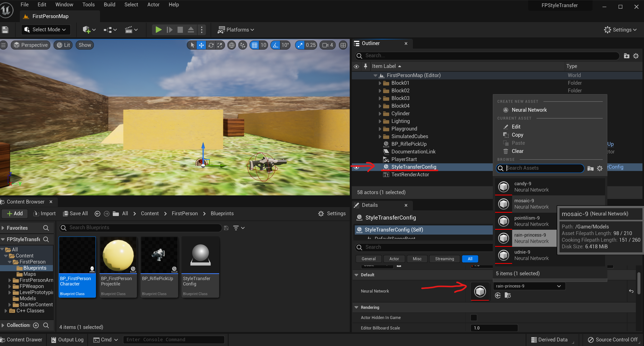
Task: Open Perspective view mode dropdown
Action: point(31,45)
